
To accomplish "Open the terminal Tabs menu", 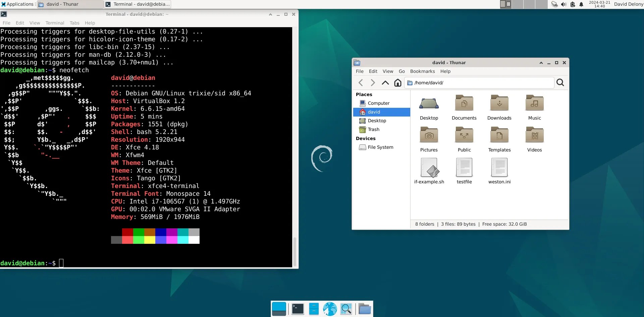I will click(x=74, y=23).
